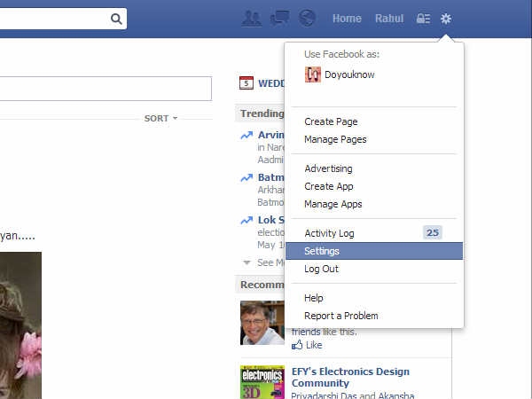532x399 pixels.
Task: Click the search magnifier icon
Action: click(116, 19)
